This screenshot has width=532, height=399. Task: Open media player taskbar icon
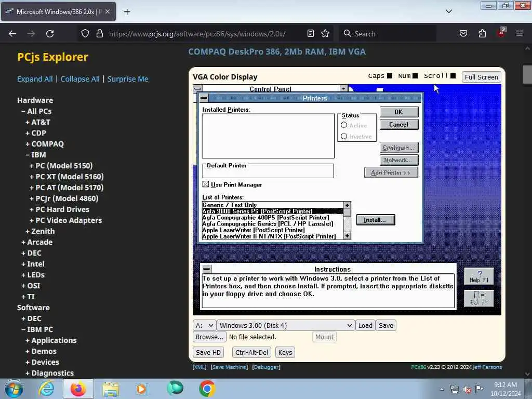[x=141, y=389]
